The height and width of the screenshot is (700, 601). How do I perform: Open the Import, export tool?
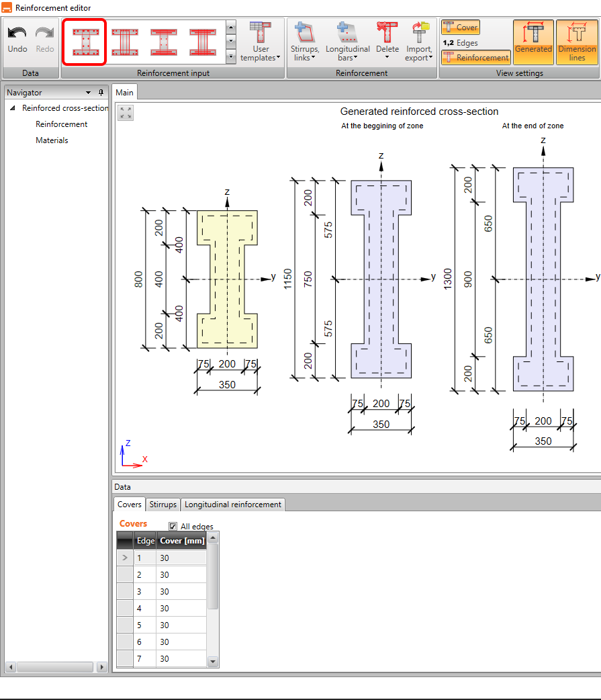[x=420, y=42]
